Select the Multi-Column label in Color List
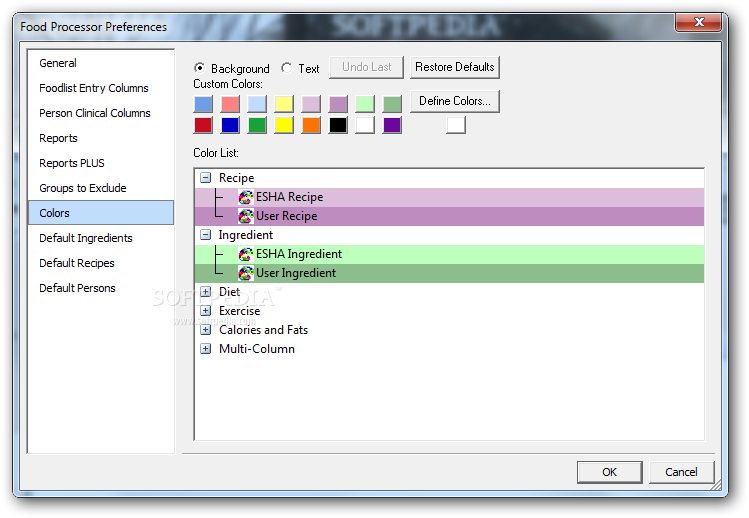Screen dimensions: 749x518 tap(257, 349)
